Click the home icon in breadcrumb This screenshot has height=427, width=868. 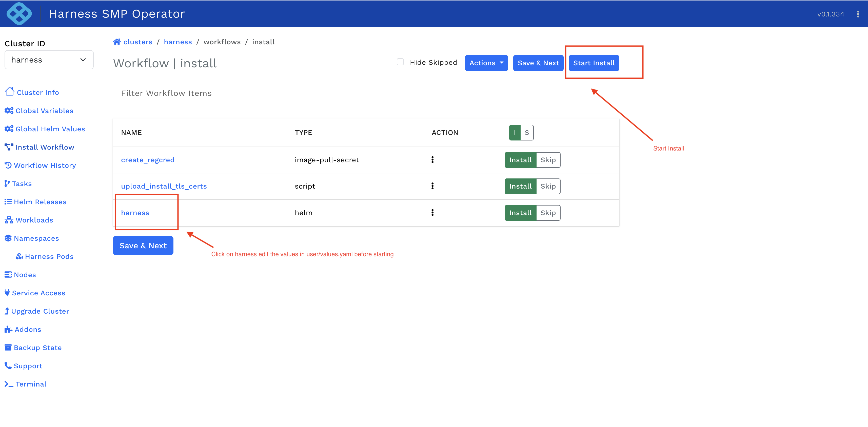[x=117, y=42]
